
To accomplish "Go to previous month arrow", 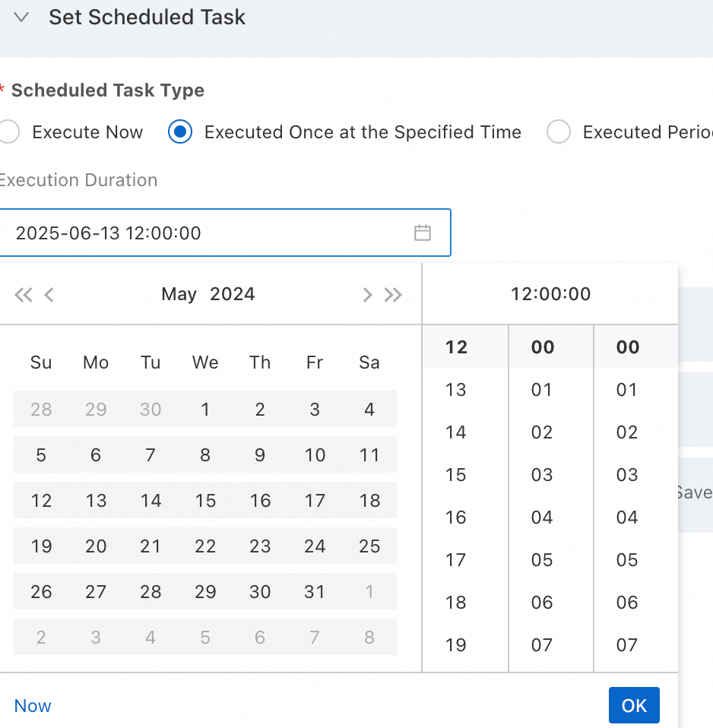I will 49,295.
